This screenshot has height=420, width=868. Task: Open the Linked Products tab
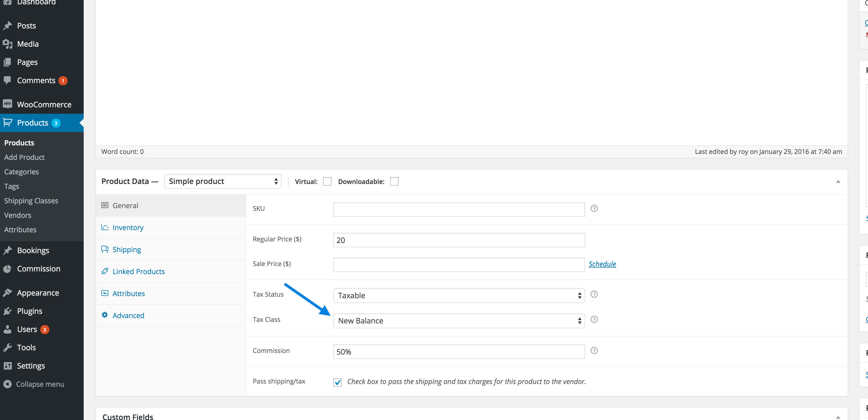138,271
